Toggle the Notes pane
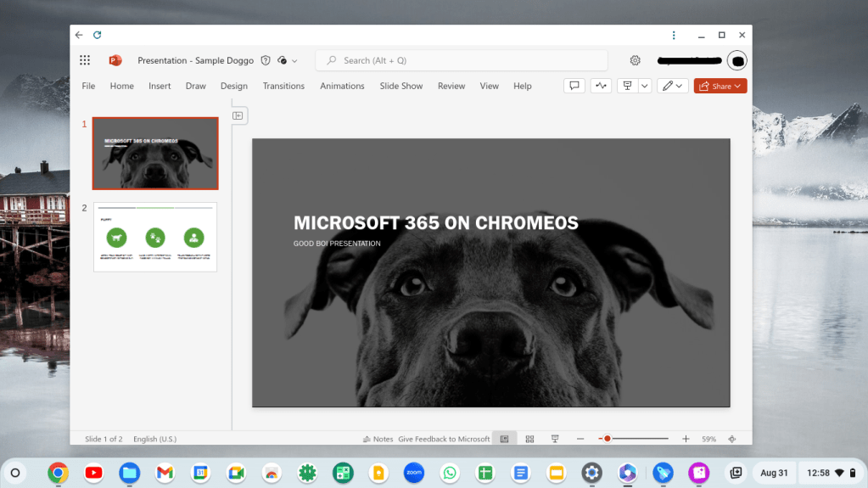This screenshot has height=488, width=868. (378, 439)
